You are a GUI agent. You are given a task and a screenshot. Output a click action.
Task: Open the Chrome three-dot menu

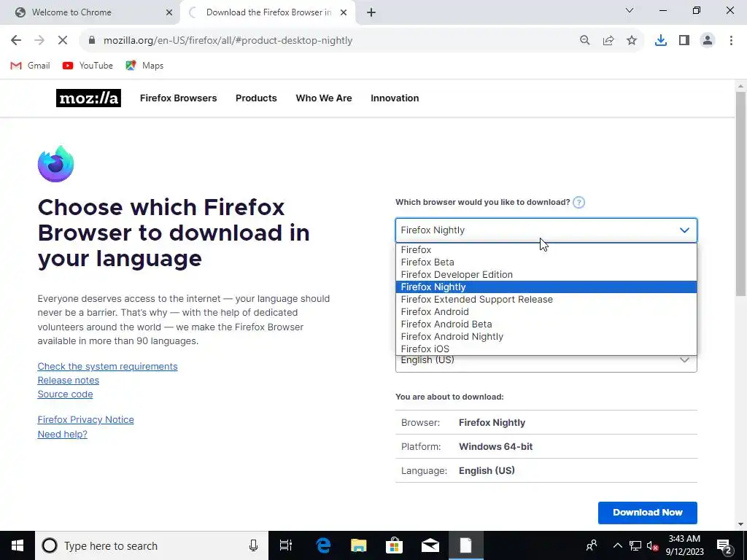[731, 41]
